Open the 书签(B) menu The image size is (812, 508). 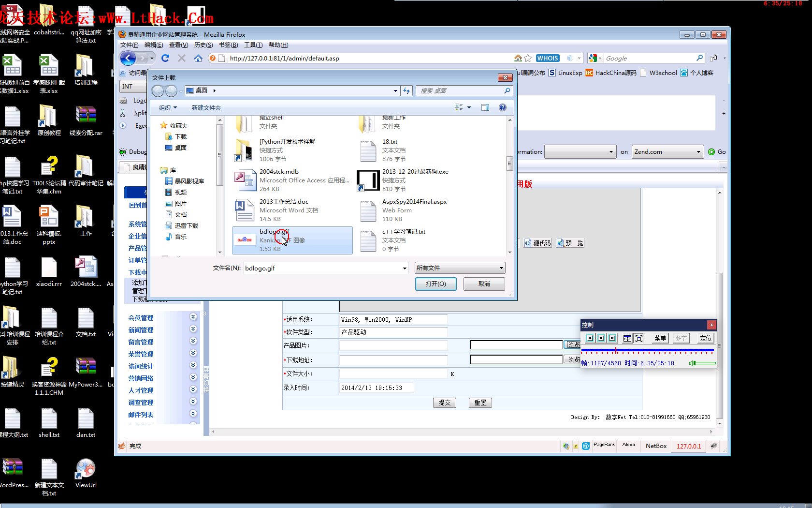tap(228, 45)
